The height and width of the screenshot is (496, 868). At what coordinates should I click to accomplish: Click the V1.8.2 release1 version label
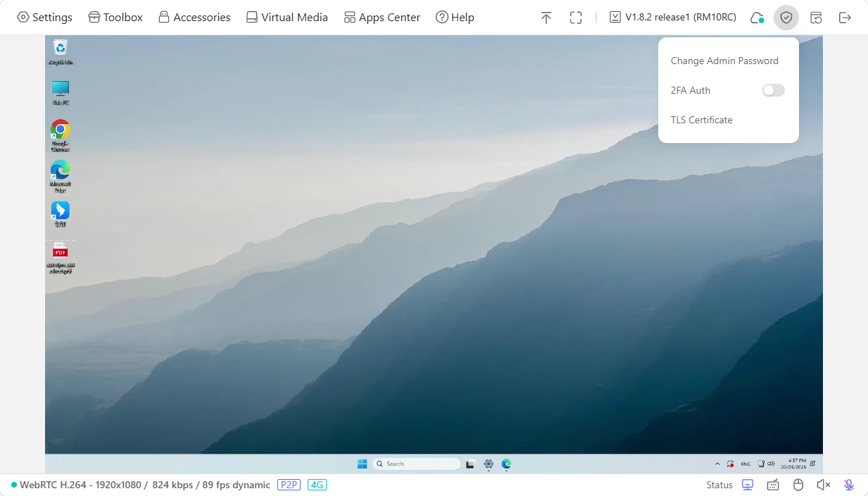[x=672, y=17]
